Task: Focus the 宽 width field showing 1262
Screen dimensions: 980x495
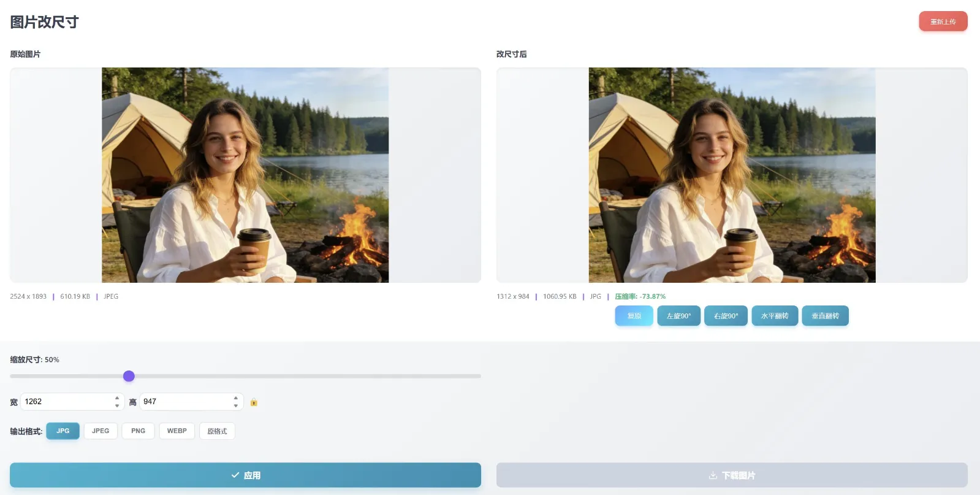Action: point(72,402)
